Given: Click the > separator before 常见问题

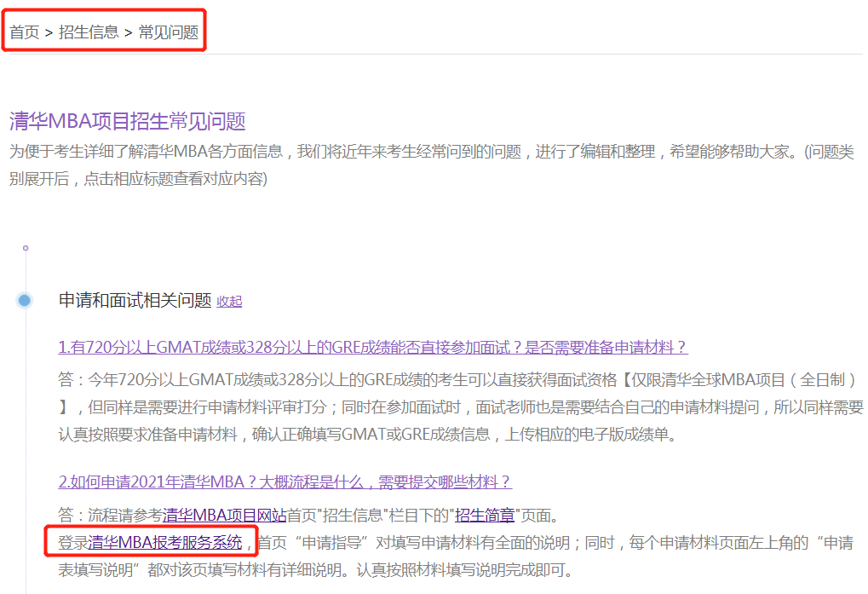Looking at the screenshot, I should pyautogui.click(x=128, y=33).
